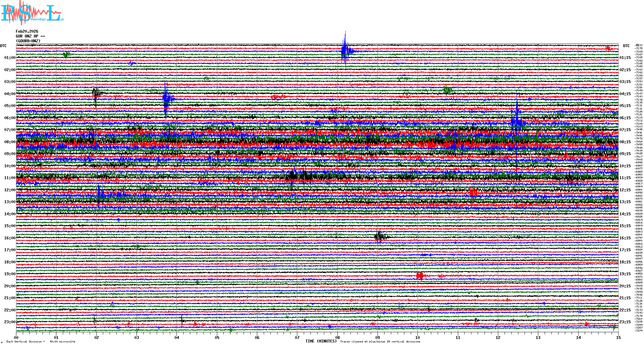Click minute tick 00 on bottom axis

tap(16, 337)
